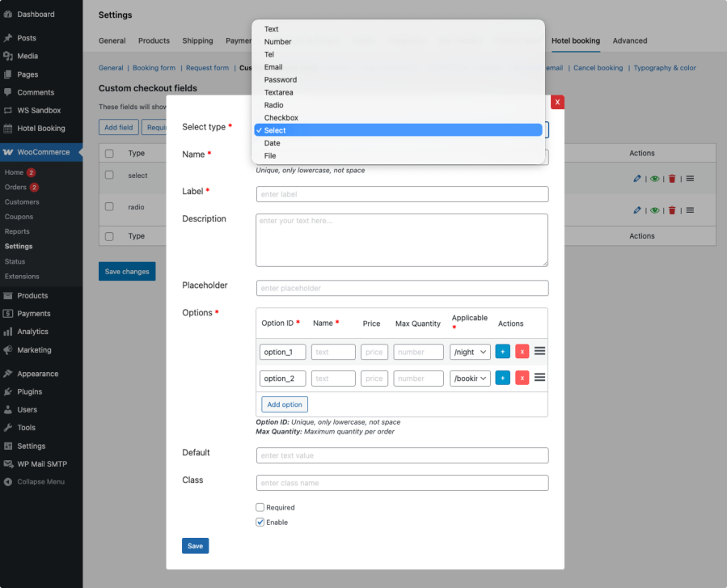727x588 pixels.
Task: Click the reorder menu icon for select row
Action: [690, 177]
